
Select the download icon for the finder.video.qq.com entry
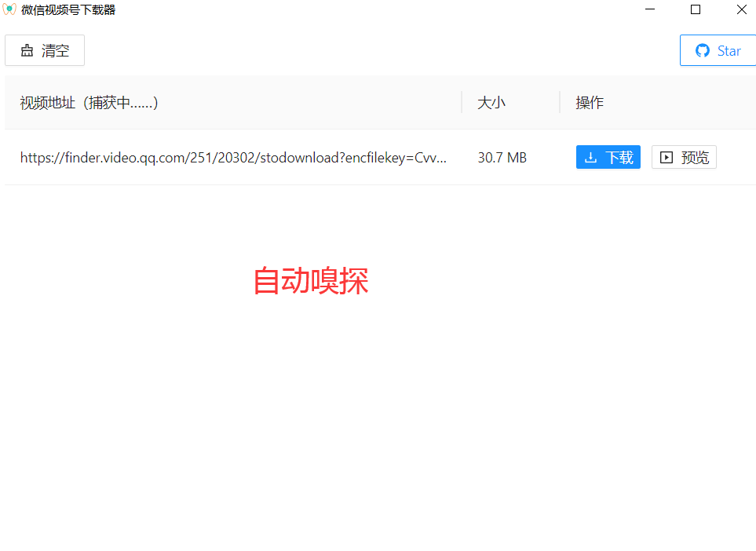591,157
